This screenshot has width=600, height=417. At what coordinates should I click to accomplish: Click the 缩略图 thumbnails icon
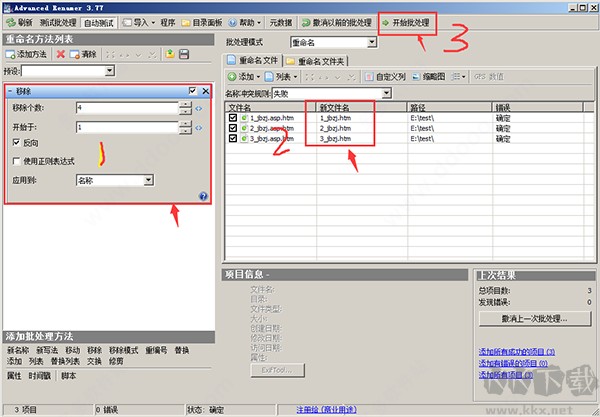point(416,77)
